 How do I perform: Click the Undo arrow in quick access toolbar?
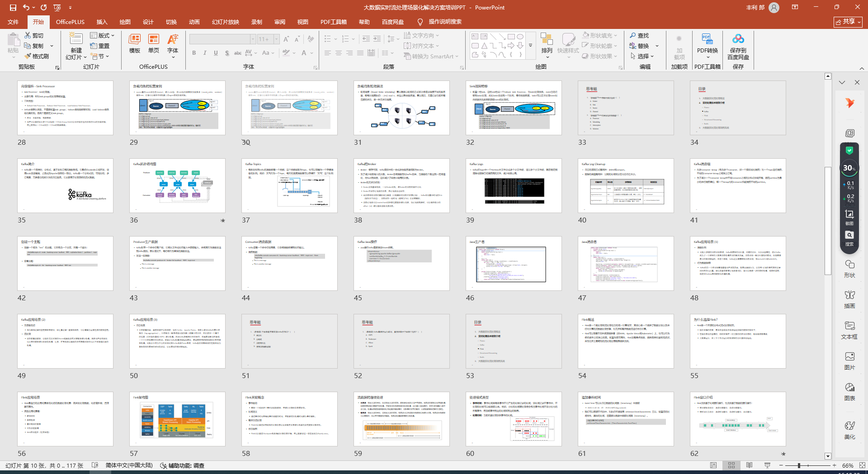[x=26, y=7]
